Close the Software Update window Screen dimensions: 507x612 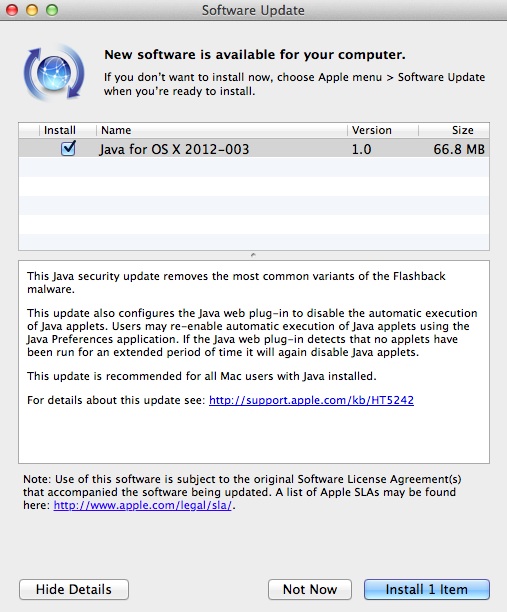point(12,10)
